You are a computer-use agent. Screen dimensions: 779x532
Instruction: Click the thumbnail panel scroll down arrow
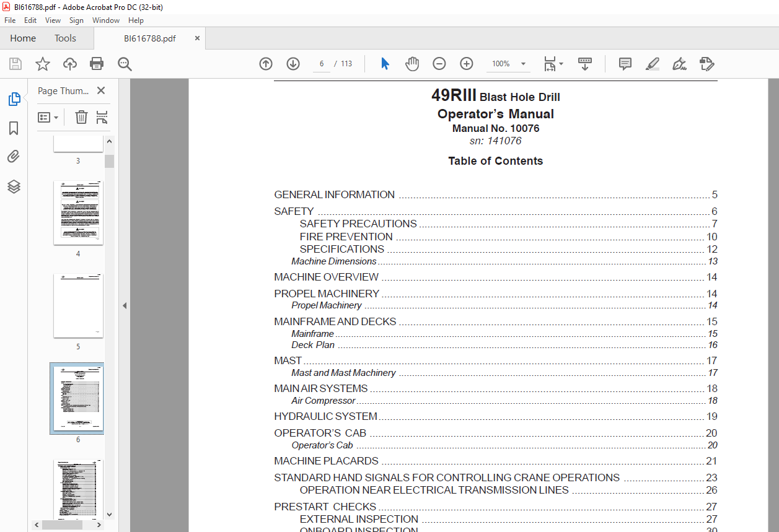click(x=109, y=513)
